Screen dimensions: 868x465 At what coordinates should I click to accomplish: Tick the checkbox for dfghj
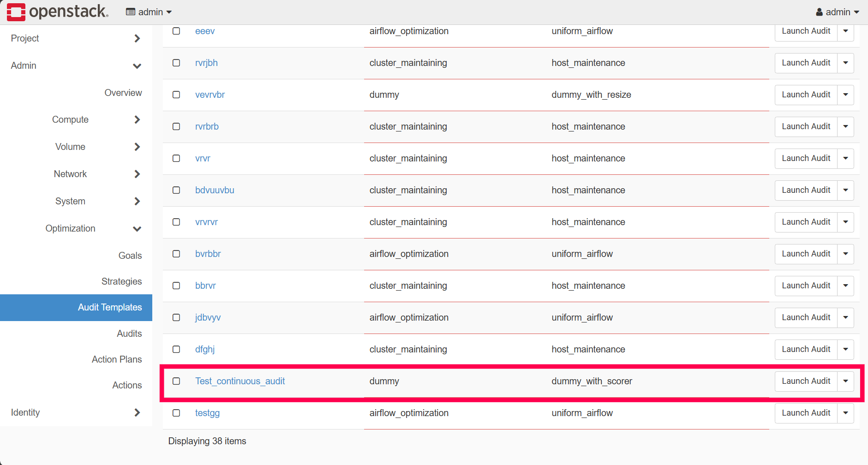176,349
